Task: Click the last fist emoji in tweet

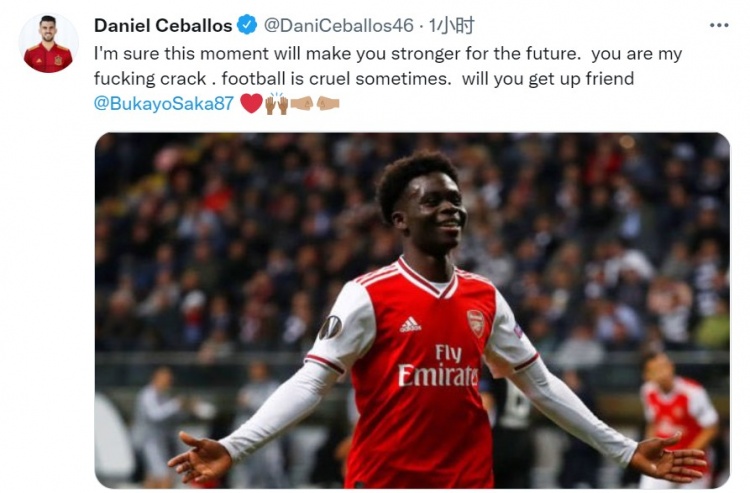Action: (x=328, y=103)
